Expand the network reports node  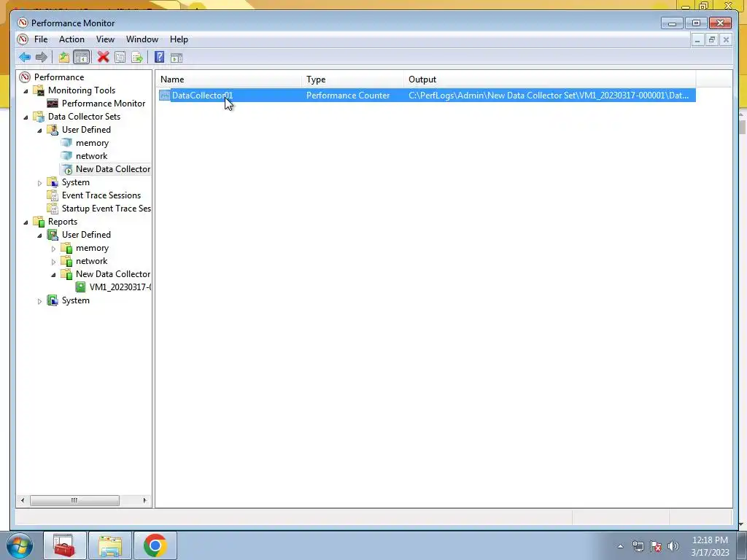pos(53,262)
